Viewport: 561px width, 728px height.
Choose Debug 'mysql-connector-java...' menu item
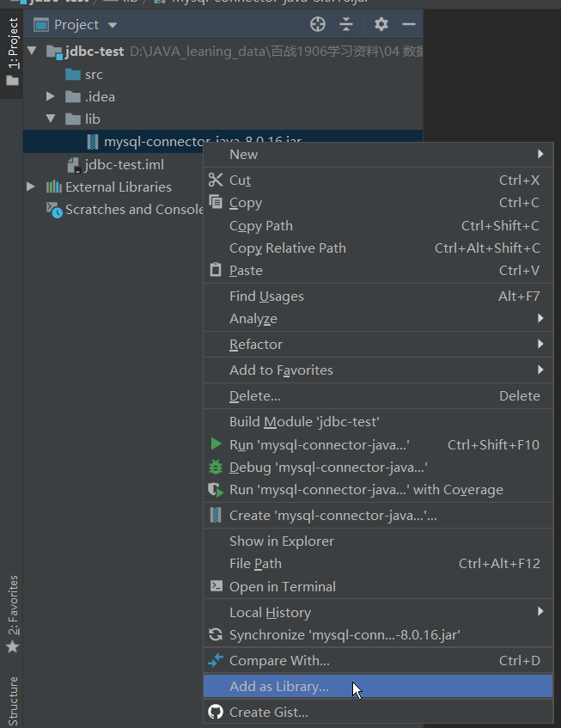pyautogui.click(x=378, y=467)
